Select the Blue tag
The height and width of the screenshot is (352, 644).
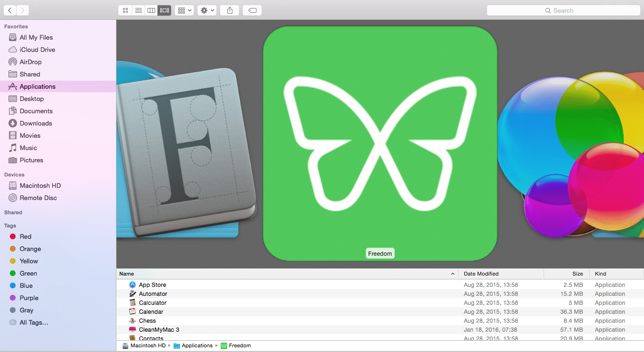click(x=58, y=285)
